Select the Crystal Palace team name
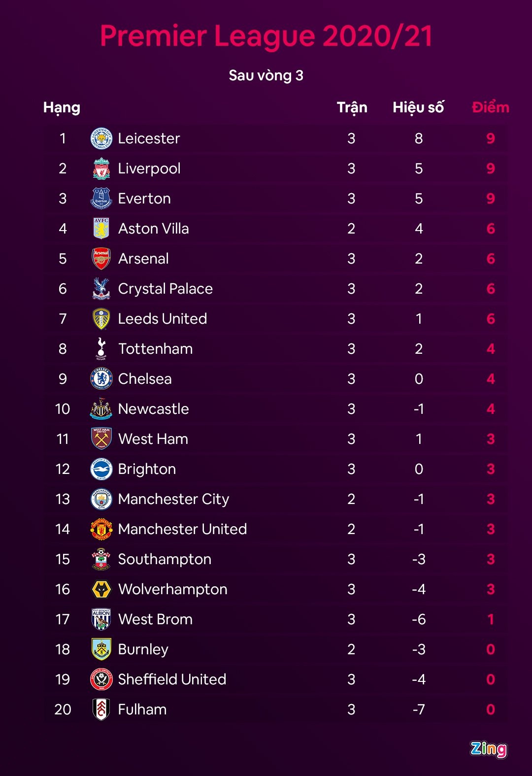532x776 pixels. pos(165,289)
